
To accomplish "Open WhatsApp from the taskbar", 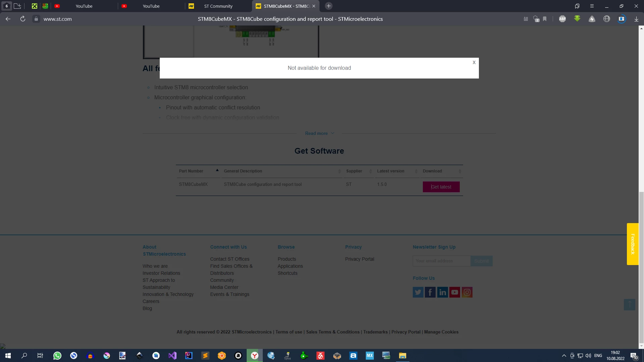I will tap(57, 356).
